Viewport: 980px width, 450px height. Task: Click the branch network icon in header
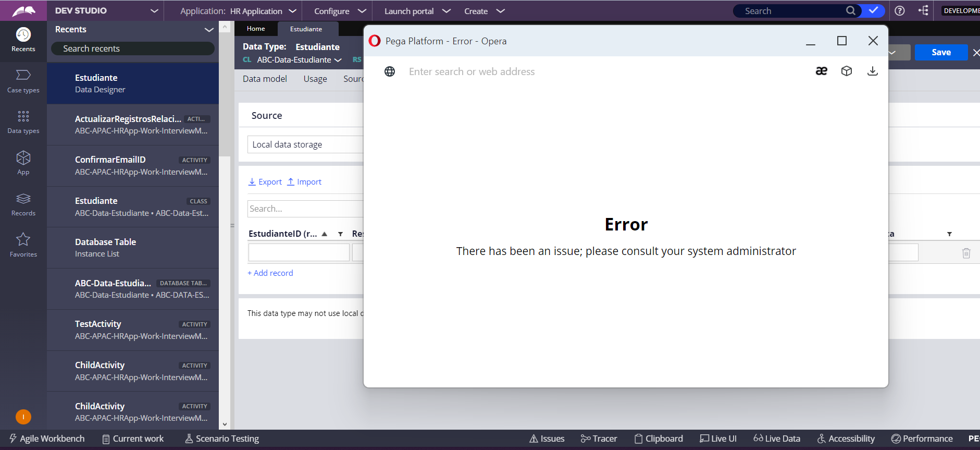(x=923, y=10)
